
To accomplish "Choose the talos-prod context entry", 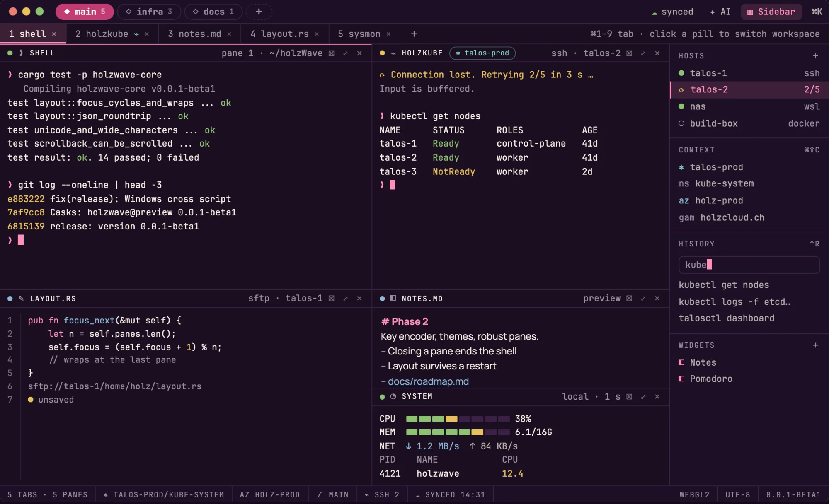I will 749,167.
